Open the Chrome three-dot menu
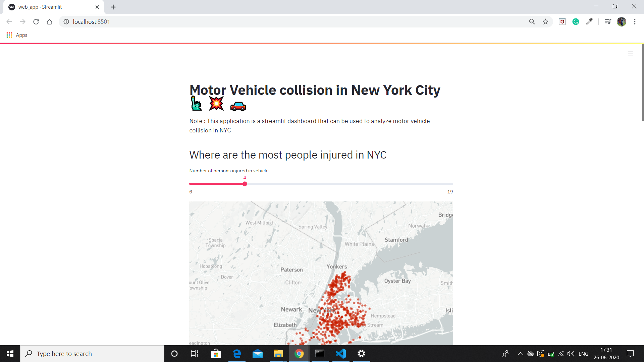Viewport: 644px width, 362px height. (635, 22)
